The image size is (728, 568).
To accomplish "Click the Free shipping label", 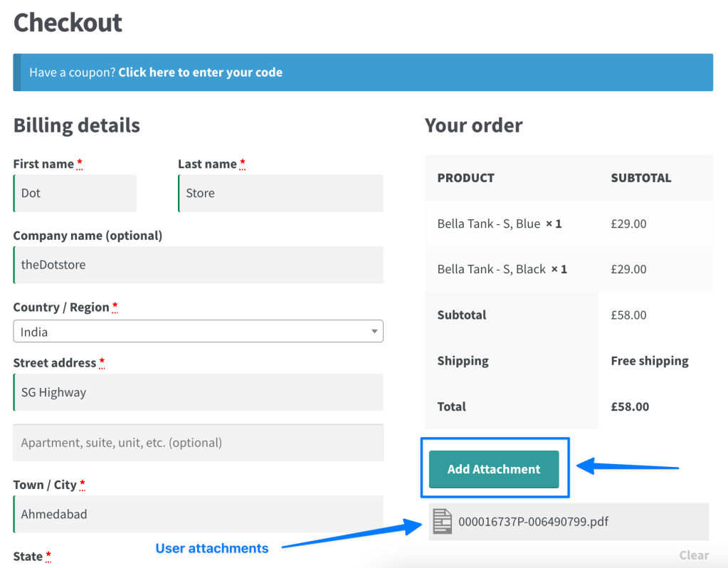I will pos(649,361).
